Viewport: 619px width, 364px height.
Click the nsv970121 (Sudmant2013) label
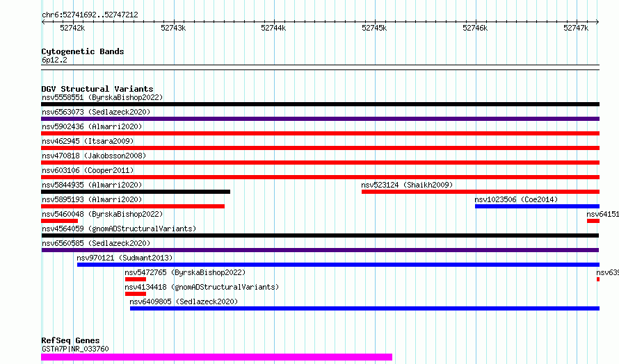tap(124, 258)
